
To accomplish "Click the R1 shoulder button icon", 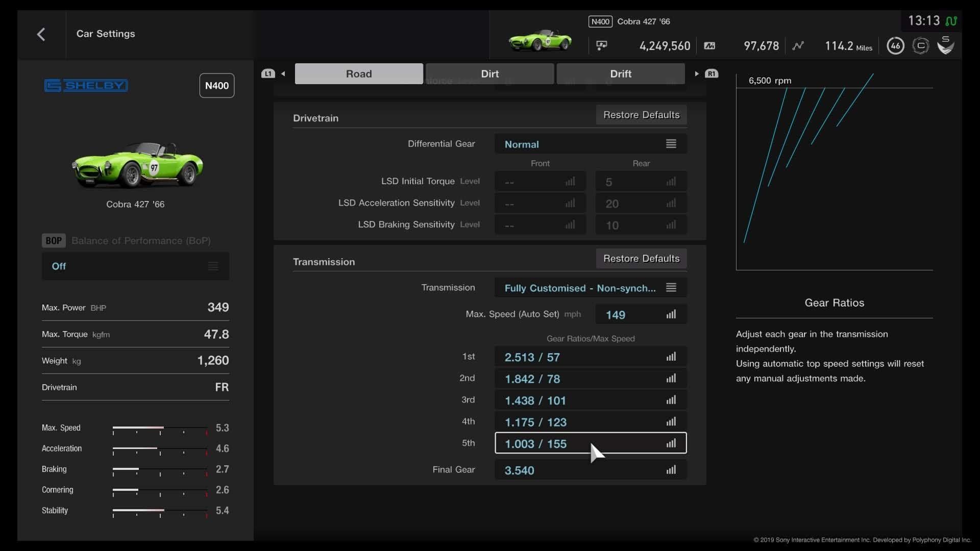I will pyautogui.click(x=712, y=73).
